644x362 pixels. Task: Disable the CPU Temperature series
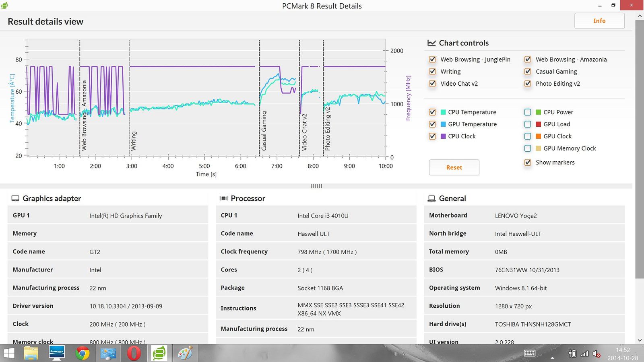[x=432, y=112]
